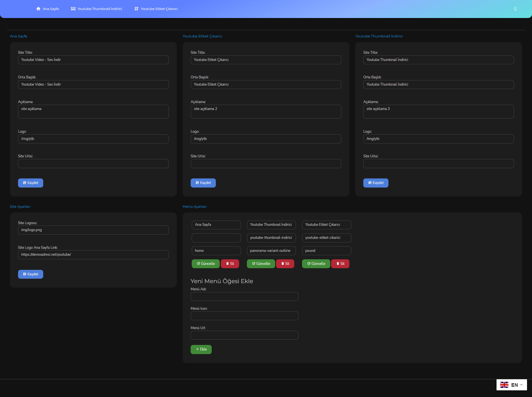Open the EN language selector
The image size is (532, 397).
(x=511, y=385)
